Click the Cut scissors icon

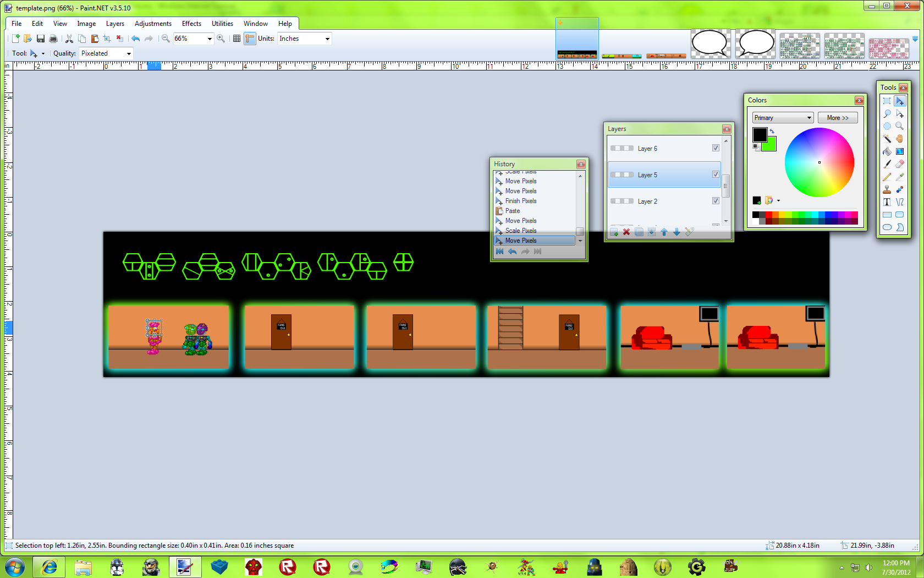69,39
